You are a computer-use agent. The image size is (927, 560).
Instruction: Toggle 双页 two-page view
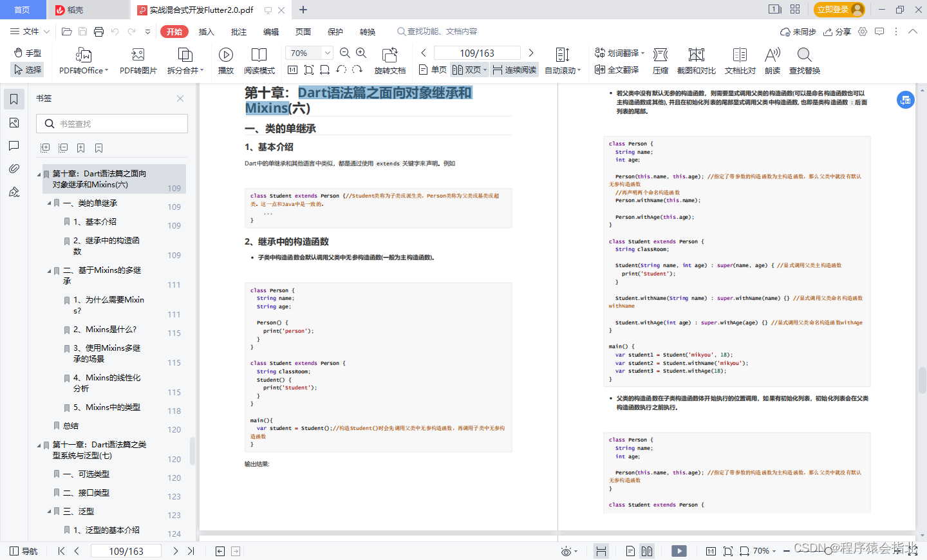point(469,70)
